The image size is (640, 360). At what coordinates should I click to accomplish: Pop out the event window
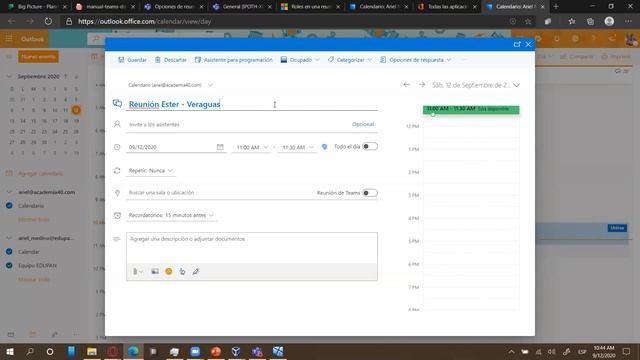tap(517, 44)
